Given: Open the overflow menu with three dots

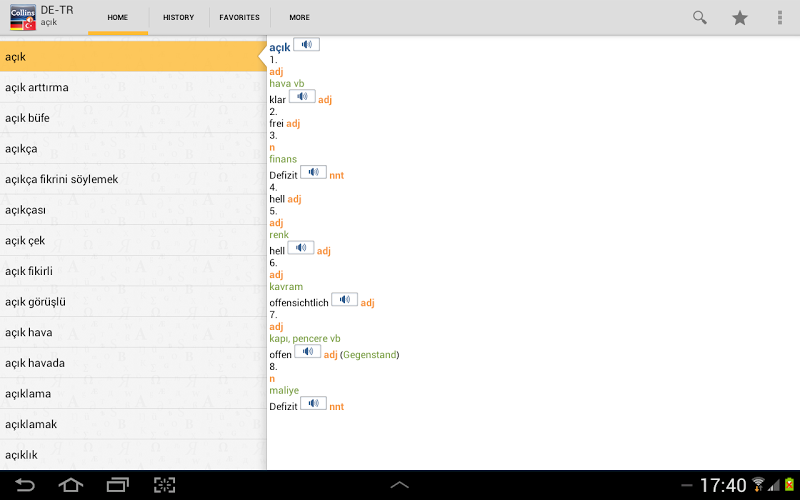Looking at the screenshot, I should coord(780,17).
